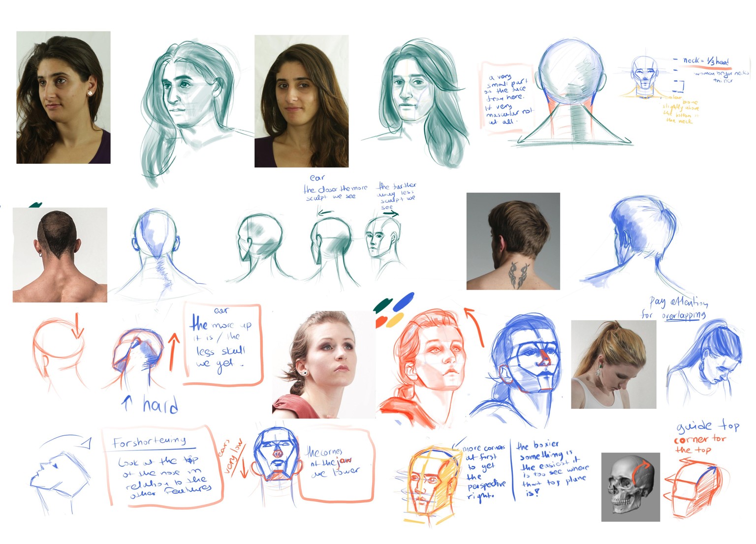Pick the yellow color blob
Image resolution: width=756 pixels, height=544 pixels.
click(x=395, y=320)
